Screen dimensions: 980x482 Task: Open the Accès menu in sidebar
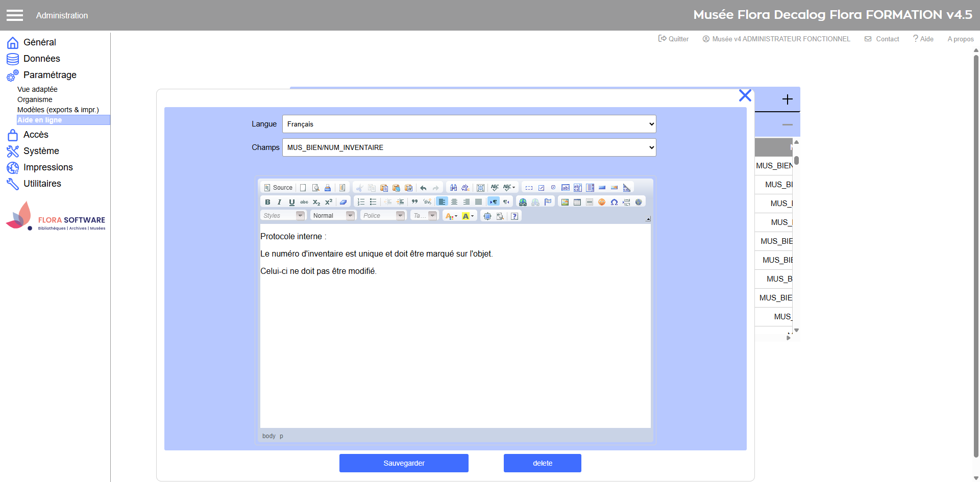(x=36, y=135)
